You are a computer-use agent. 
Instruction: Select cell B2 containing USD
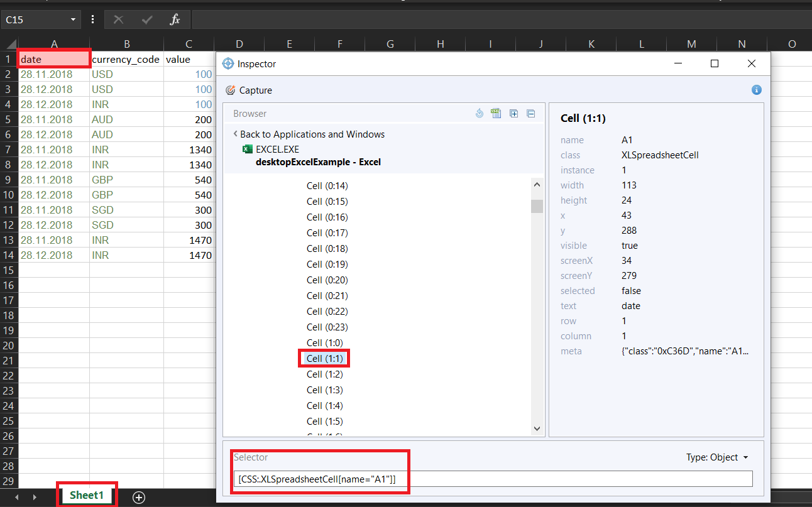126,74
